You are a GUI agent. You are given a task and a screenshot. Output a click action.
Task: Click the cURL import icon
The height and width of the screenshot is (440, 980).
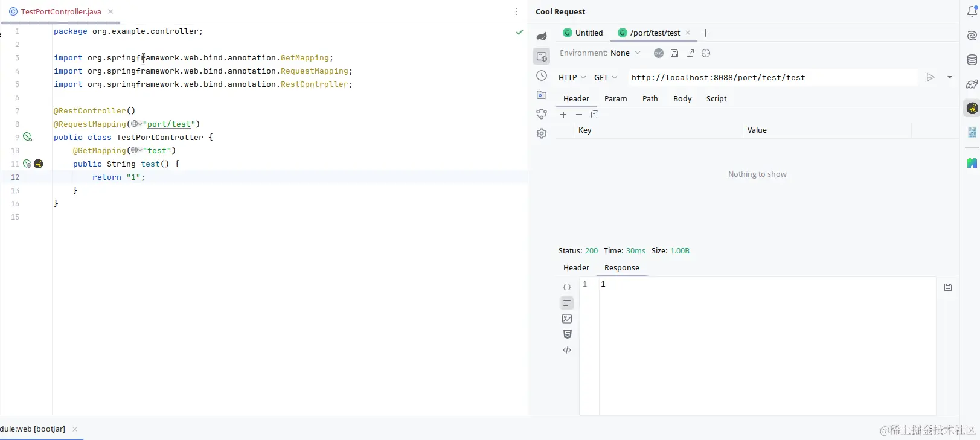tap(659, 53)
